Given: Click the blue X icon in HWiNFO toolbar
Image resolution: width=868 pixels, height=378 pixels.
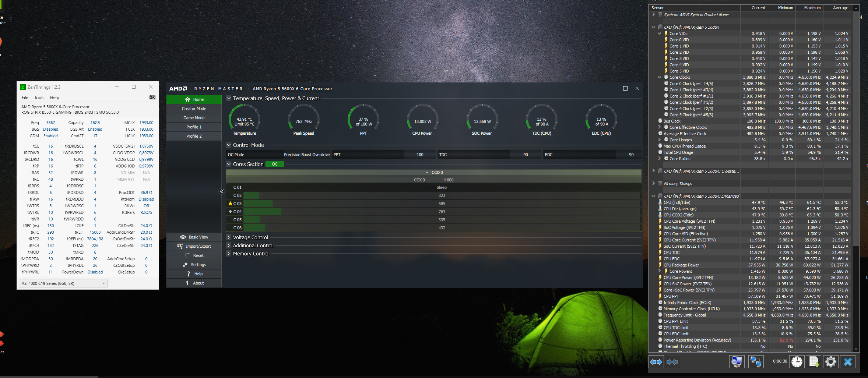Looking at the screenshot, I should (x=848, y=362).
